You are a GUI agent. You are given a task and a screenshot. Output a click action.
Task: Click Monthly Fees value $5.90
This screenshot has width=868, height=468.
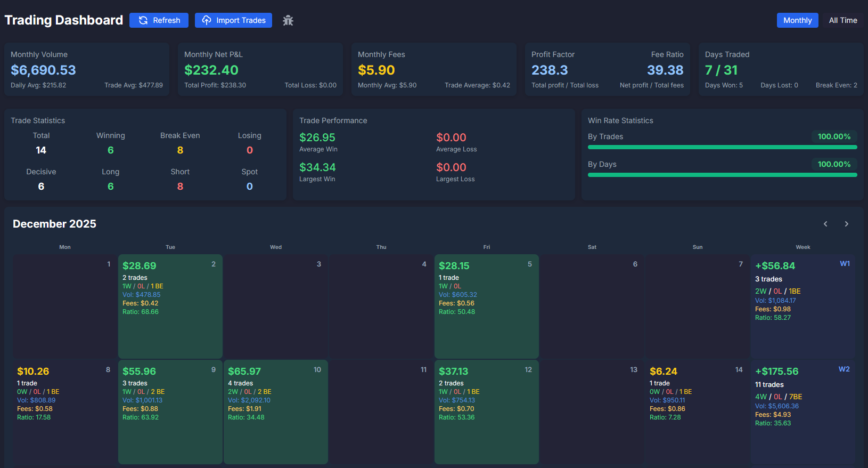click(376, 70)
